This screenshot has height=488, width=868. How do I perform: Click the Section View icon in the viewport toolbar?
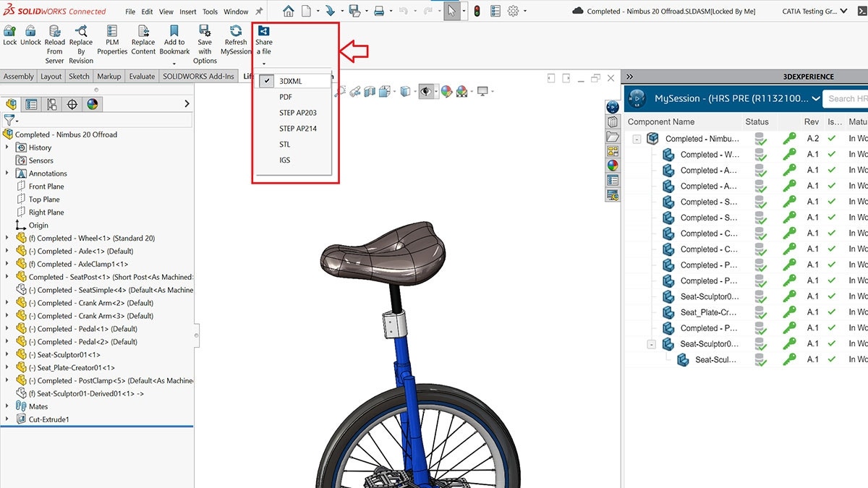tap(370, 91)
